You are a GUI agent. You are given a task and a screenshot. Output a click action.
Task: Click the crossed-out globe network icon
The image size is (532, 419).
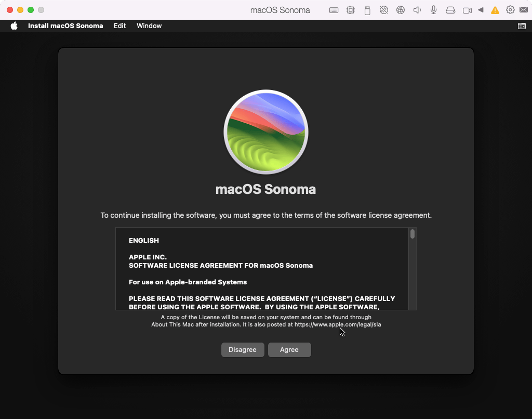[384, 10]
